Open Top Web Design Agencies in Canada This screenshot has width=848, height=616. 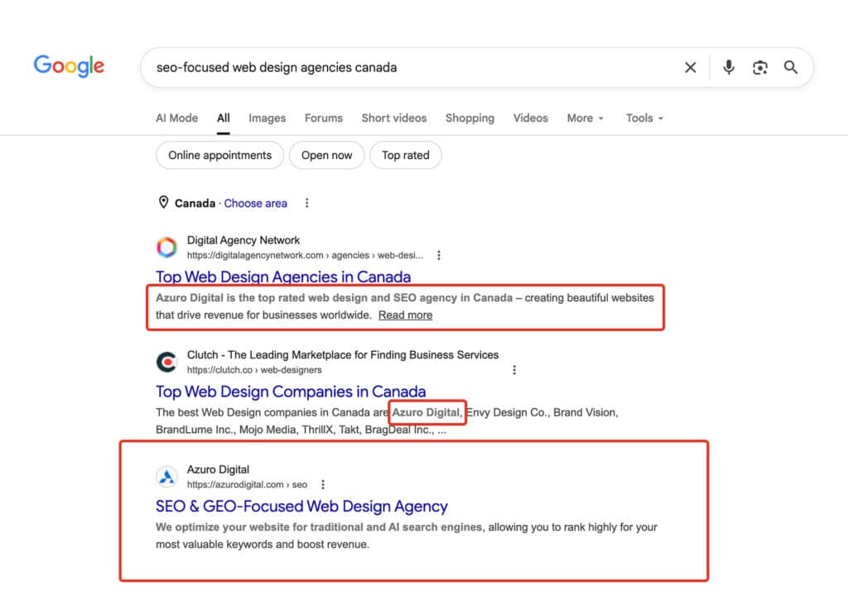point(283,277)
